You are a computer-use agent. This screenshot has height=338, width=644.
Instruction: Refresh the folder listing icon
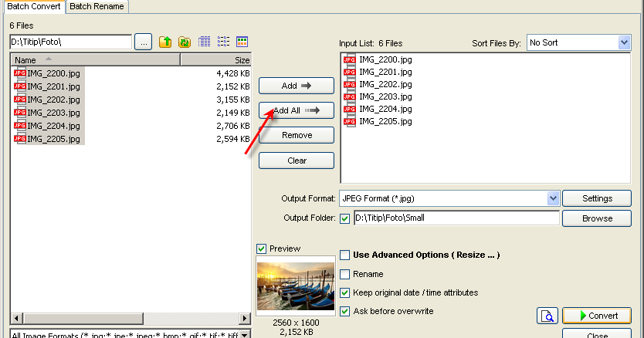point(185,42)
